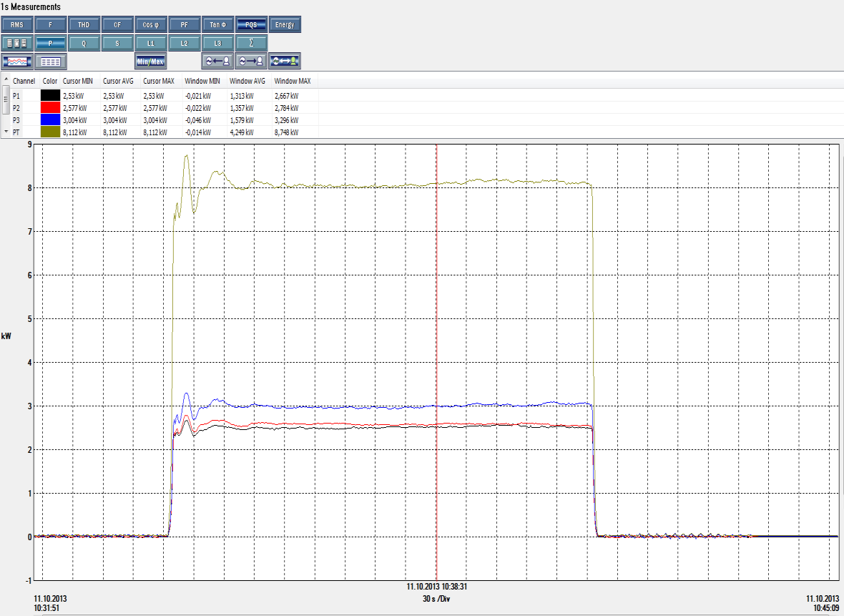844x616 pixels.
Task: Click the cursor timestamp 10:38:31 label
Action: [436, 587]
